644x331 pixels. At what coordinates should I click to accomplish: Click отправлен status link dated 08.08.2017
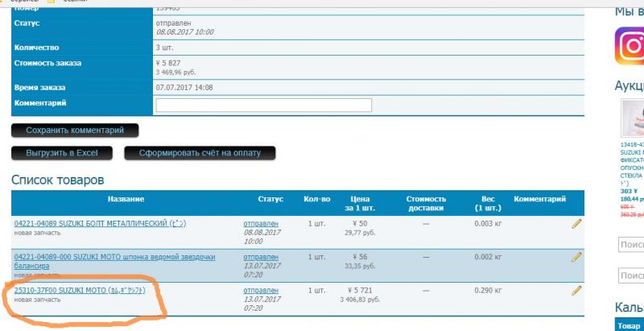click(x=261, y=224)
